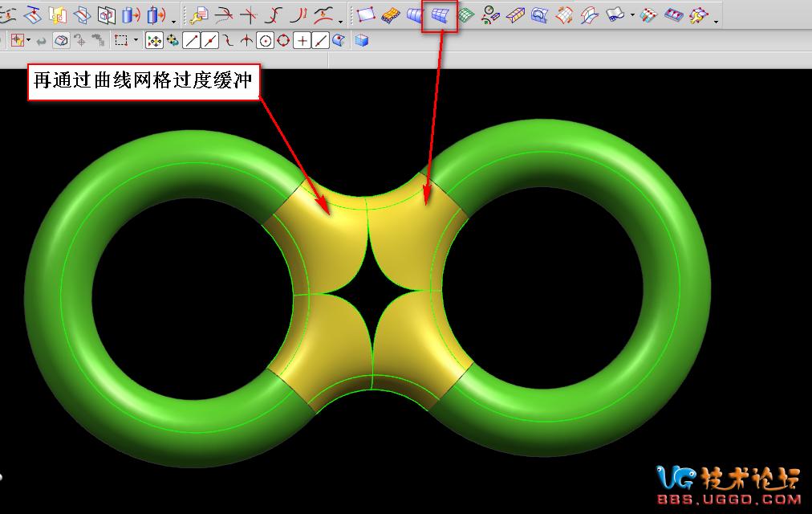Open the Through Curves surface tool

click(415, 15)
